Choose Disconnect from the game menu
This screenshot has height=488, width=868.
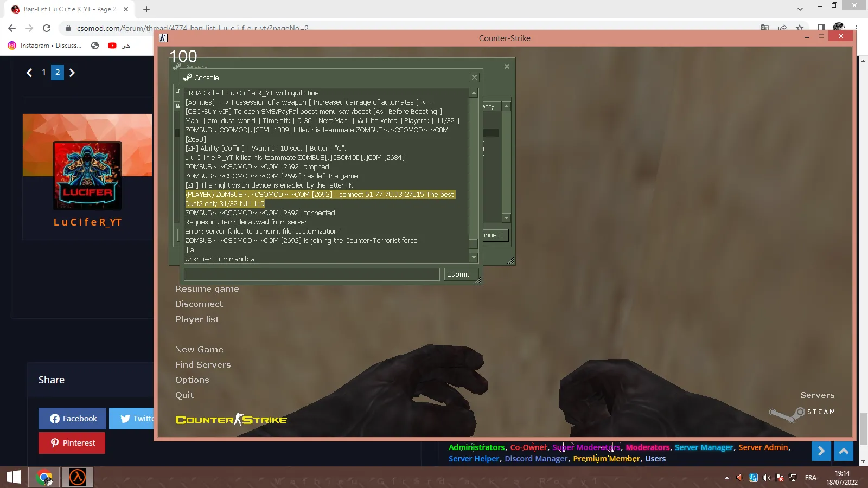199,304
